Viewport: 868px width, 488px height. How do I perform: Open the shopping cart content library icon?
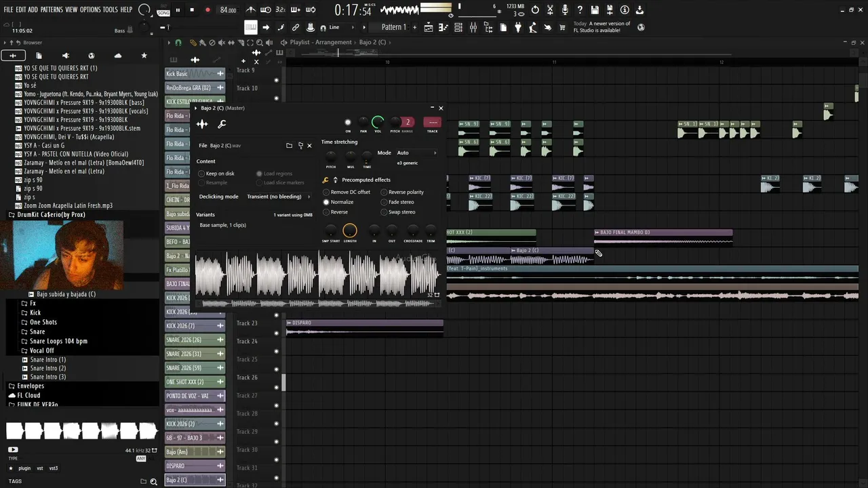(x=562, y=28)
